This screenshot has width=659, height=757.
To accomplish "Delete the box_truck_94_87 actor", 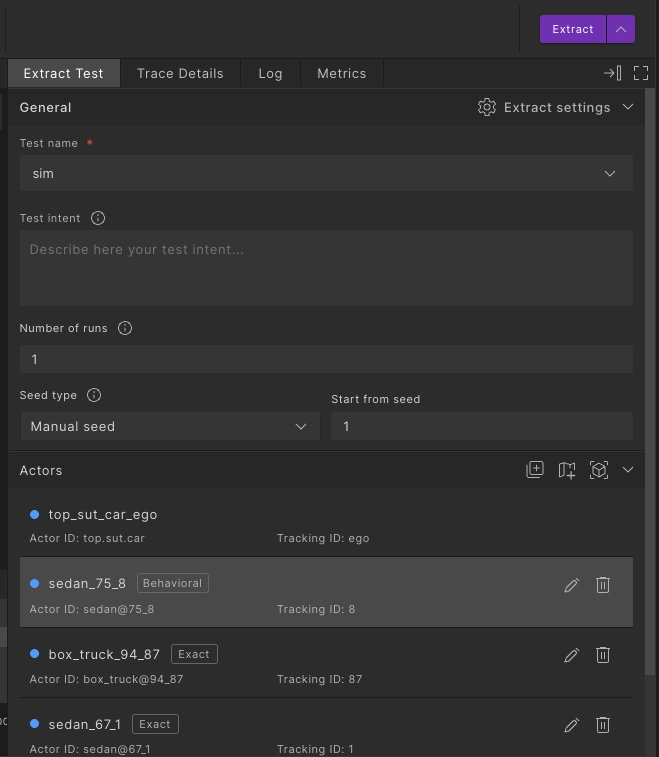I will click(603, 655).
